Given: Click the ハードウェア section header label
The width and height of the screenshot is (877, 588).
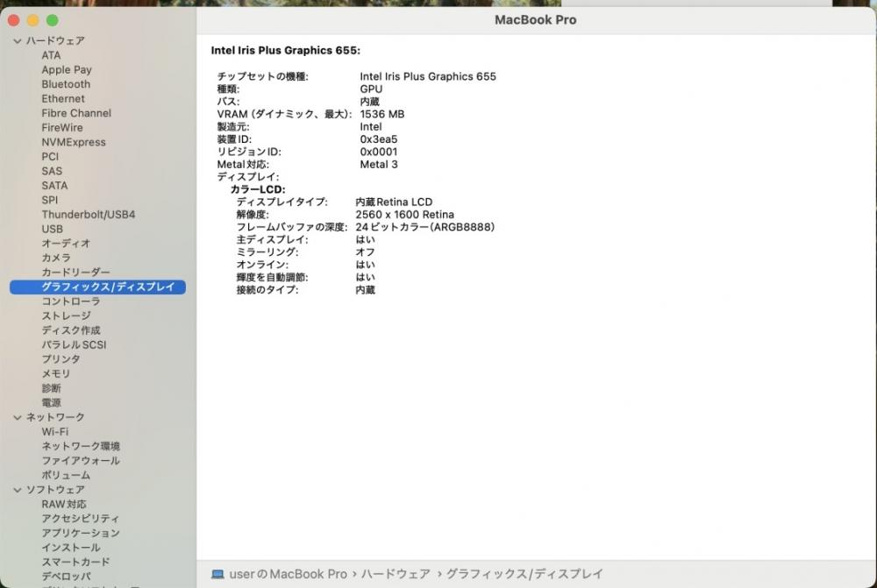Looking at the screenshot, I should (x=55, y=41).
